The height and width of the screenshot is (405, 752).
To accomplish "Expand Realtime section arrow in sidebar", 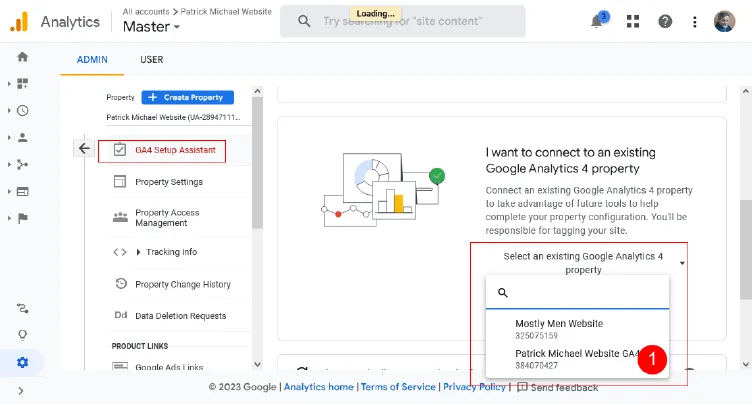I will 9,110.
